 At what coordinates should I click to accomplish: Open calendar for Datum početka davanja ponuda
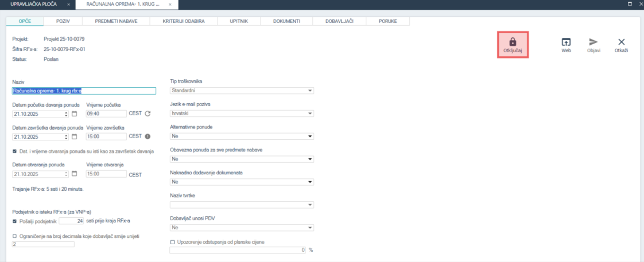pyautogui.click(x=74, y=114)
